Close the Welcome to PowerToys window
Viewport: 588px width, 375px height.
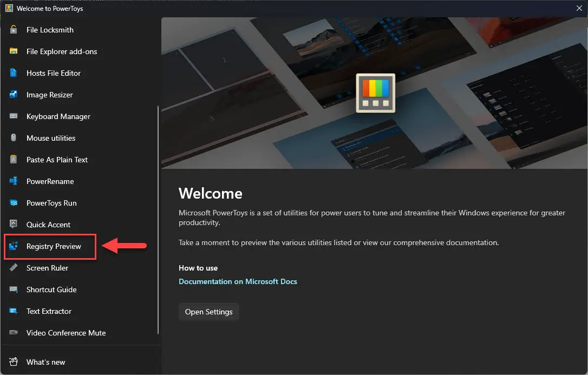point(579,8)
